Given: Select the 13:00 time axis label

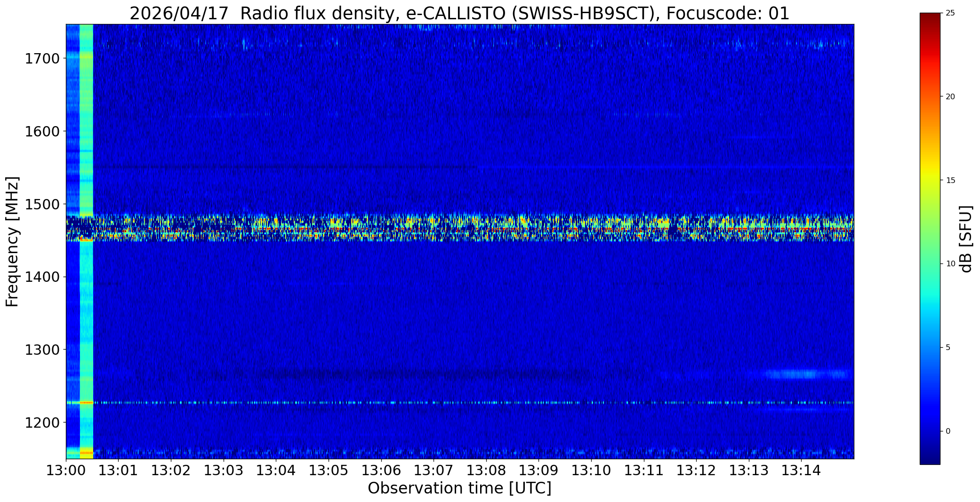Looking at the screenshot, I should (66, 470).
